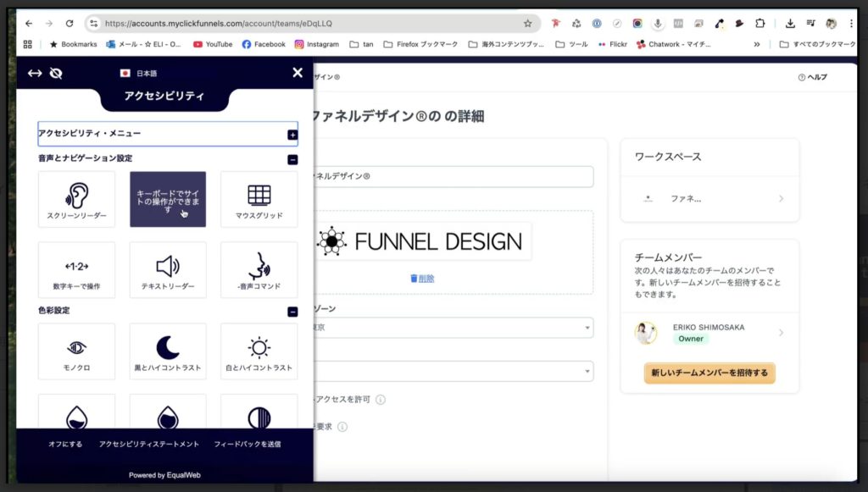Open the マウスグリッド (Mouse Grid) feature
The image size is (868, 492).
258,199
